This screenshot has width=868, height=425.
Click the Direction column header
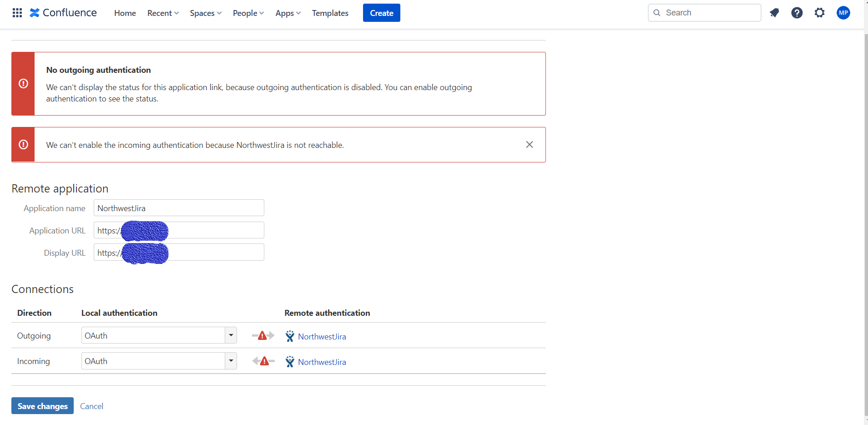tap(34, 313)
